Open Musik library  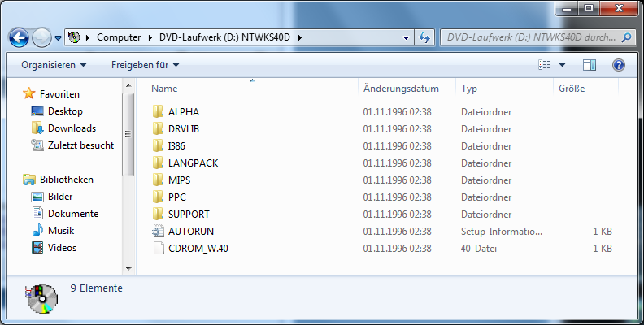[61, 231]
